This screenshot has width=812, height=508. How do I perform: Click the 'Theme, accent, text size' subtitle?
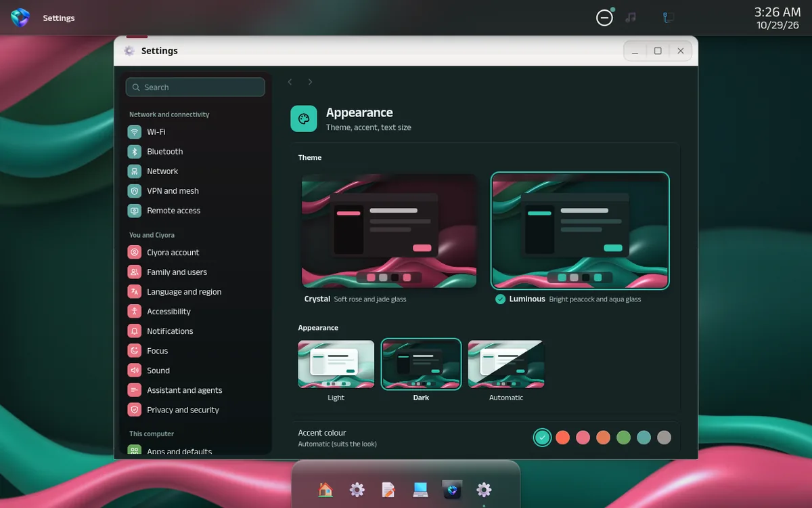[x=369, y=127]
